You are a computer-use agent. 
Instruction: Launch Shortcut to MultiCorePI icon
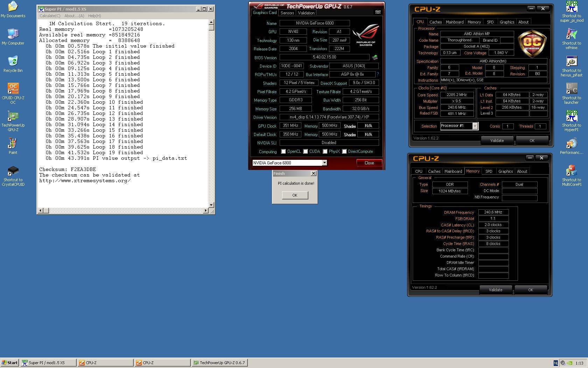572,176
